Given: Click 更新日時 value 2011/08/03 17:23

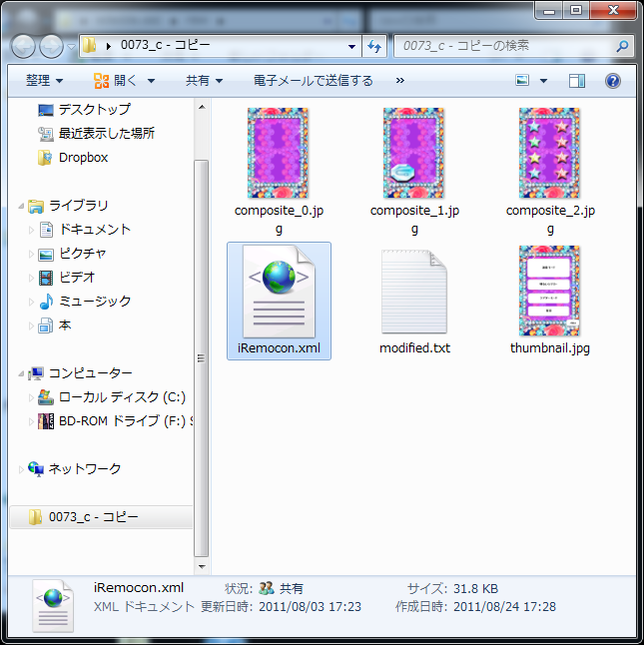Looking at the screenshot, I should (311, 607).
